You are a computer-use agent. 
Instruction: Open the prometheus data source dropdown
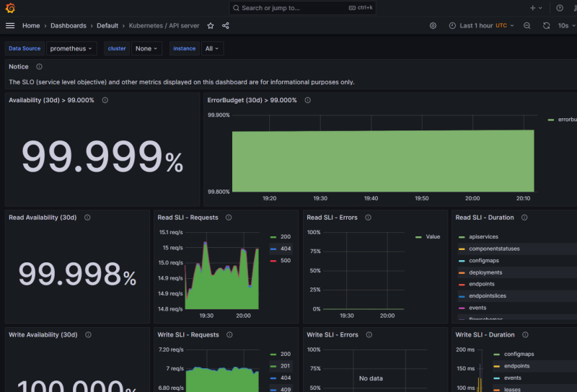(71, 48)
